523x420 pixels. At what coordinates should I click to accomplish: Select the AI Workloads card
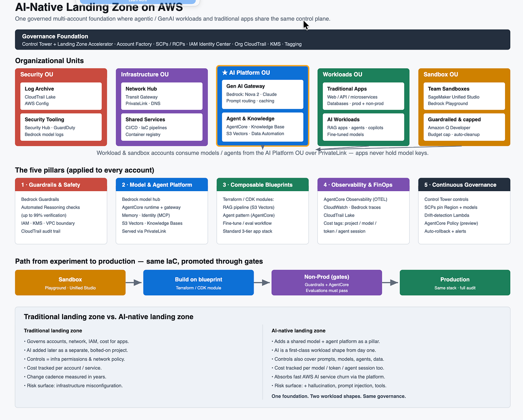363,127
